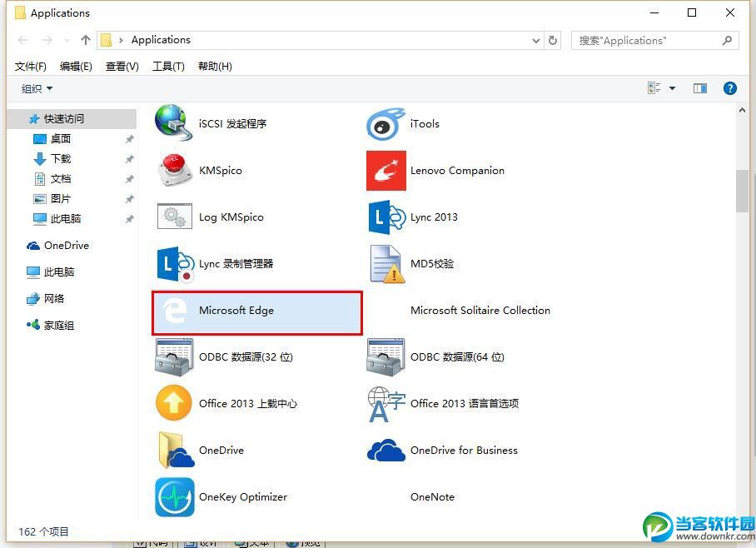Image resolution: width=756 pixels, height=548 pixels.
Task: Select the OneKey Optimizer pulse icon
Action: point(175,497)
